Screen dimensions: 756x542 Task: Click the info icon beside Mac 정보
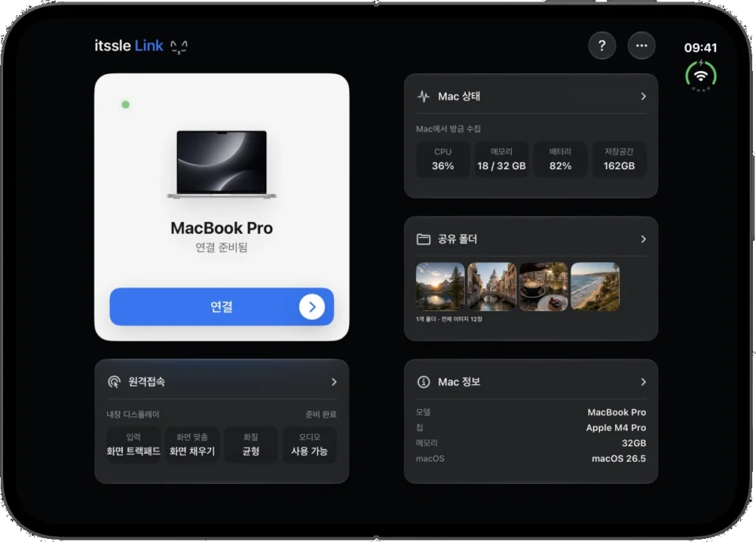click(x=424, y=382)
